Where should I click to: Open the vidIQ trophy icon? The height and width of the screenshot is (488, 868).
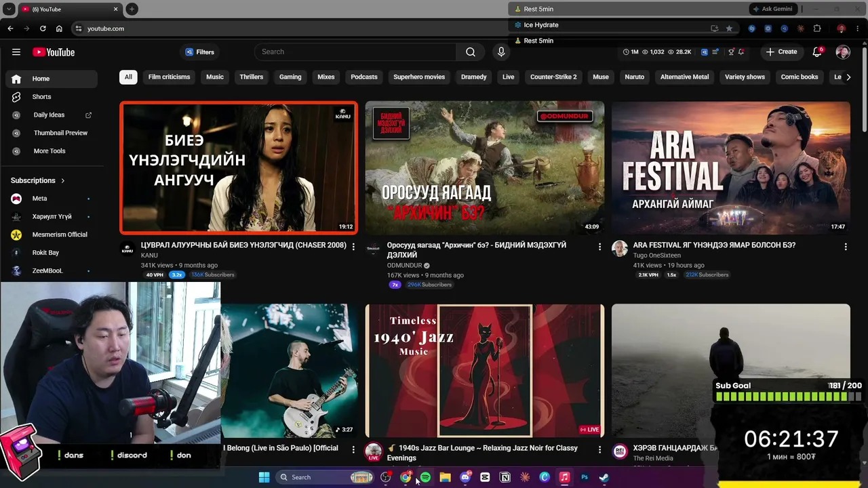coord(731,52)
